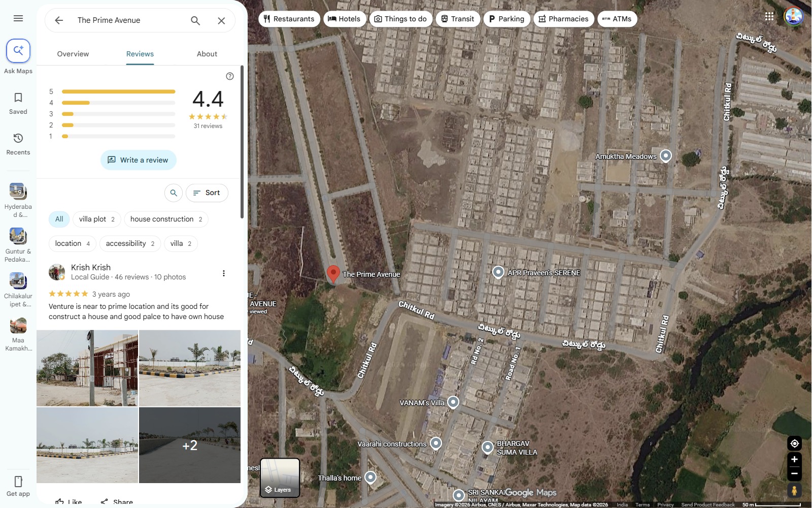Switch to the Overview tab
The height and width of the screenshot is (508, 812).
pyautogui.click(x=73, y=54)
